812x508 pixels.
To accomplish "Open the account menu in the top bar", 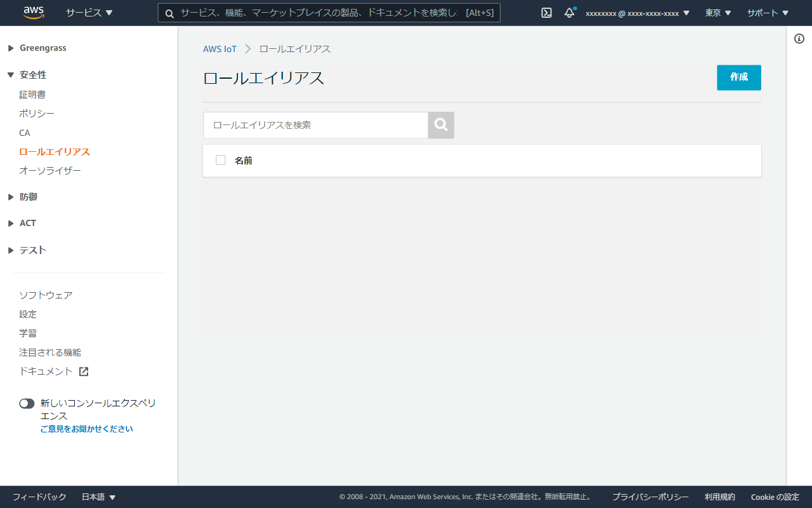I will click(x=638, y=12).
